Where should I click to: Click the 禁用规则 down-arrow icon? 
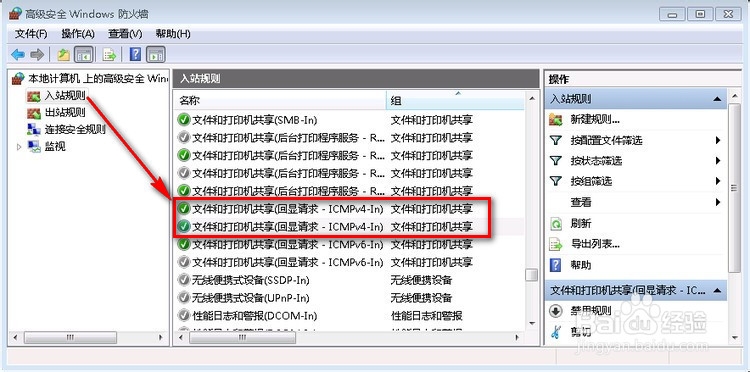click(555, 311)
